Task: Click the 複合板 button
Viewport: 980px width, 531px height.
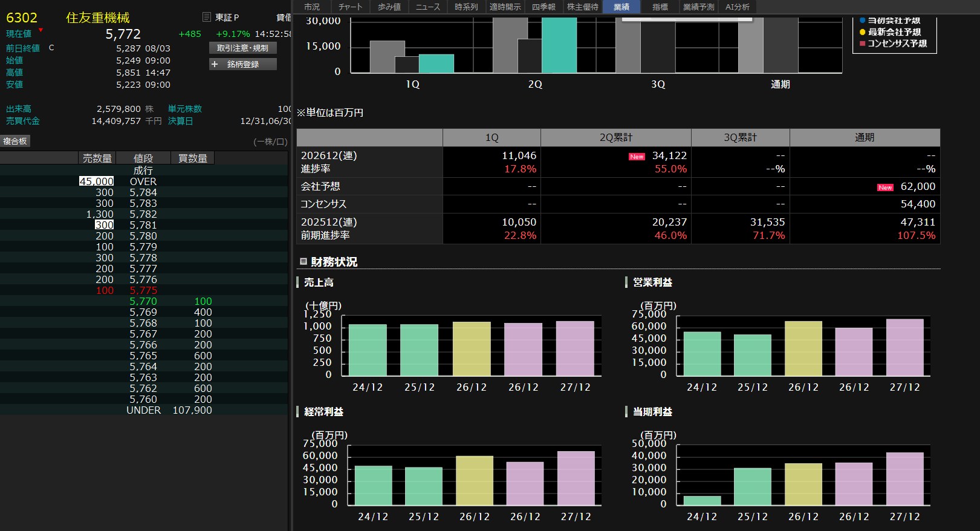Action: click(15, 141)
